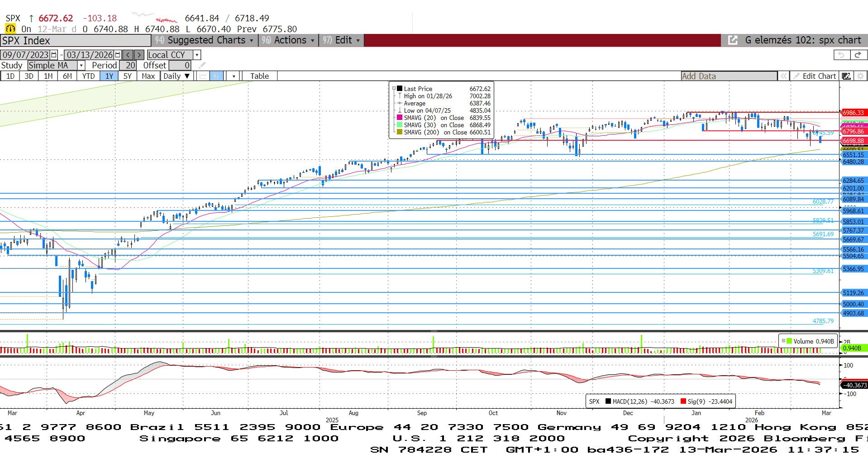Image resolution: width=868 pixels, height=473 pixels.
Task: Click the Add Data input field
Action: click(x=729, y=76)
